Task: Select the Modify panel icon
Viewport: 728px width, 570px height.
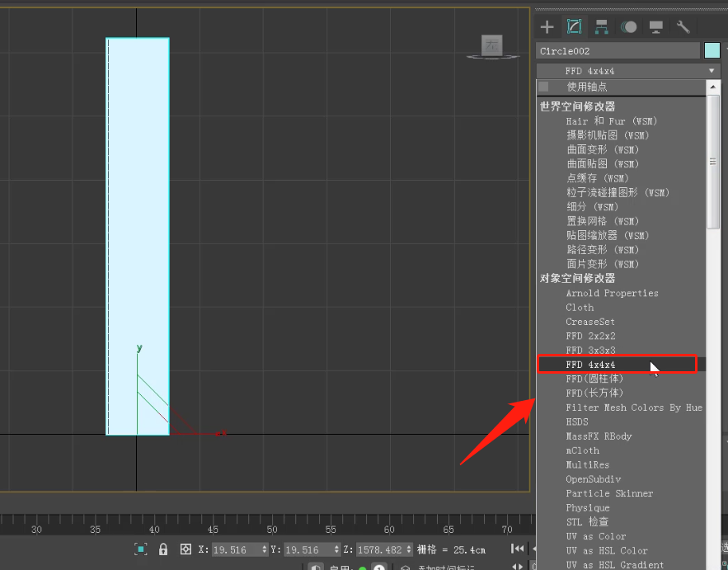Action: coord(574,26)
